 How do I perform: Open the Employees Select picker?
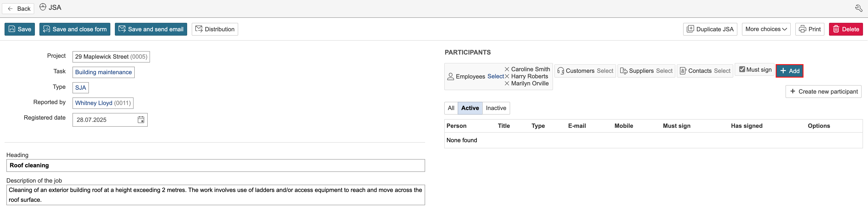495,76
